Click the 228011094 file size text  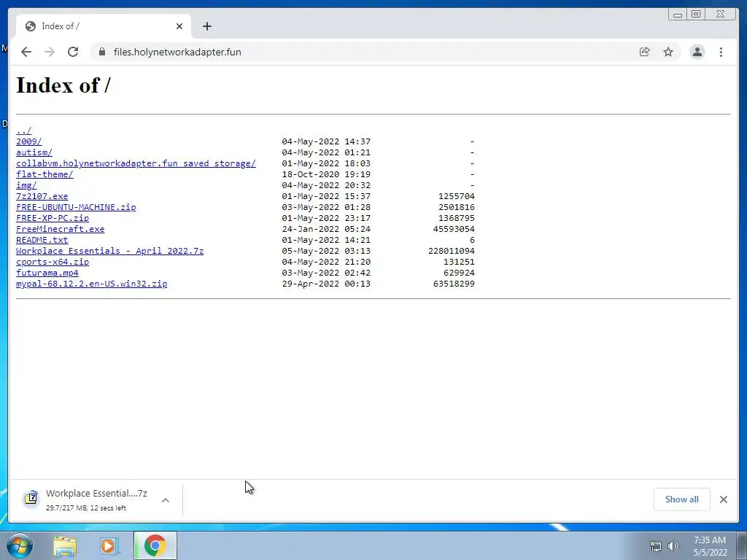(x=452, y=251)
